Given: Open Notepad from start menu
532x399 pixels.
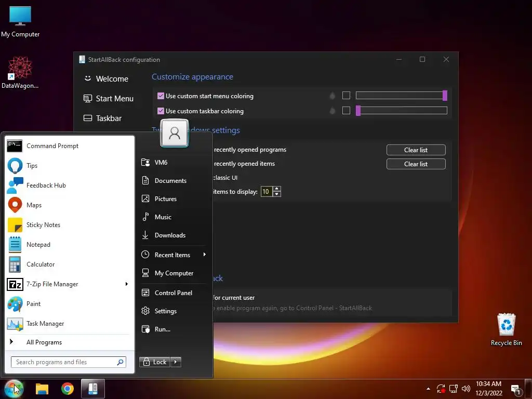Looking at the screenshot, I should [x=70, y=245].
